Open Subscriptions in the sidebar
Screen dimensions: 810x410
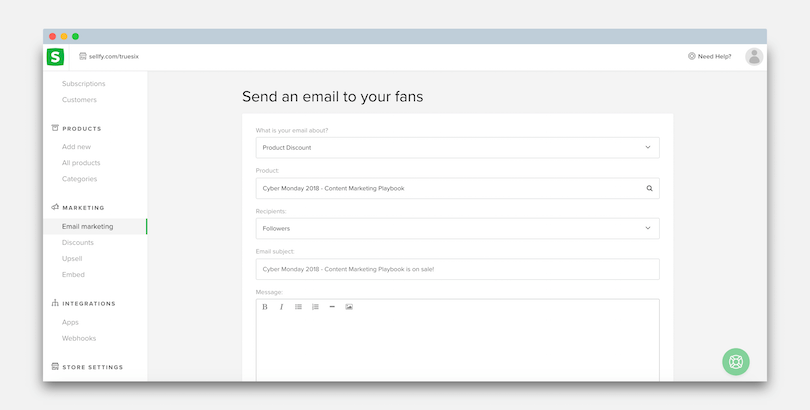[x=84, y=84]
